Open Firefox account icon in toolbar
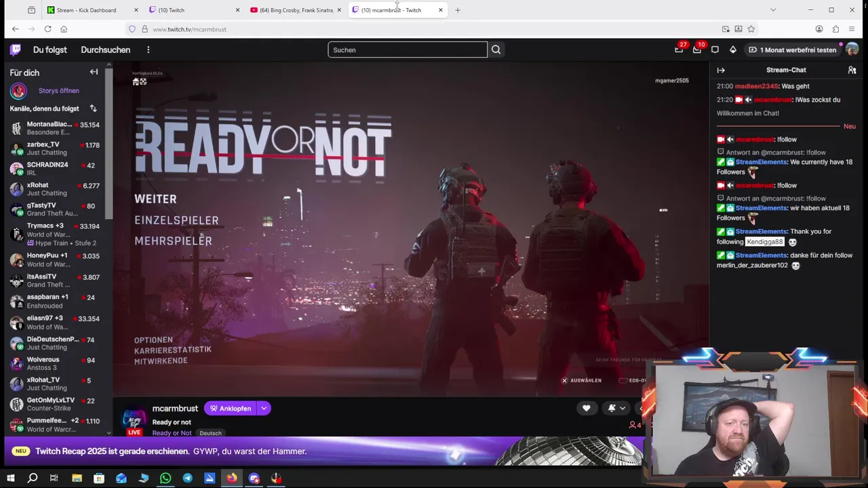 tap(819, 29)
